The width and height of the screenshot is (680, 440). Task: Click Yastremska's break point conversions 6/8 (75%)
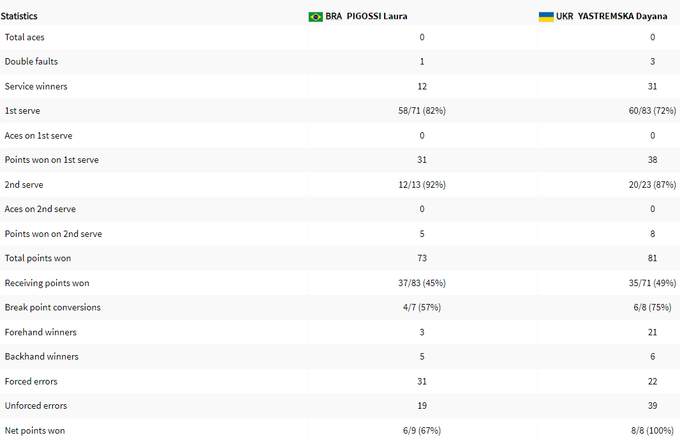(x=652, y=307)
